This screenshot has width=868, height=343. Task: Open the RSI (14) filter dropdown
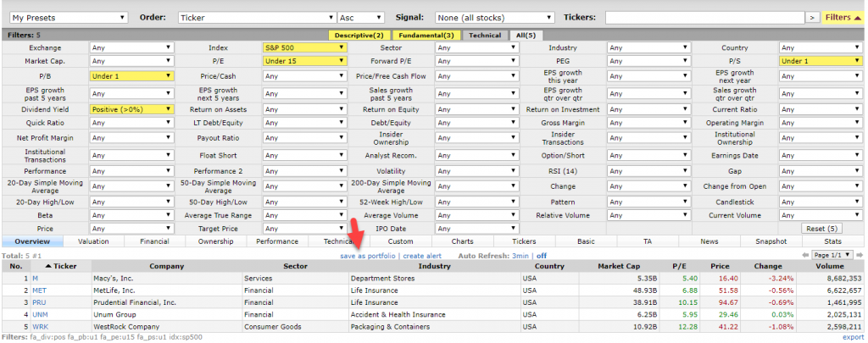click(648, 171)
